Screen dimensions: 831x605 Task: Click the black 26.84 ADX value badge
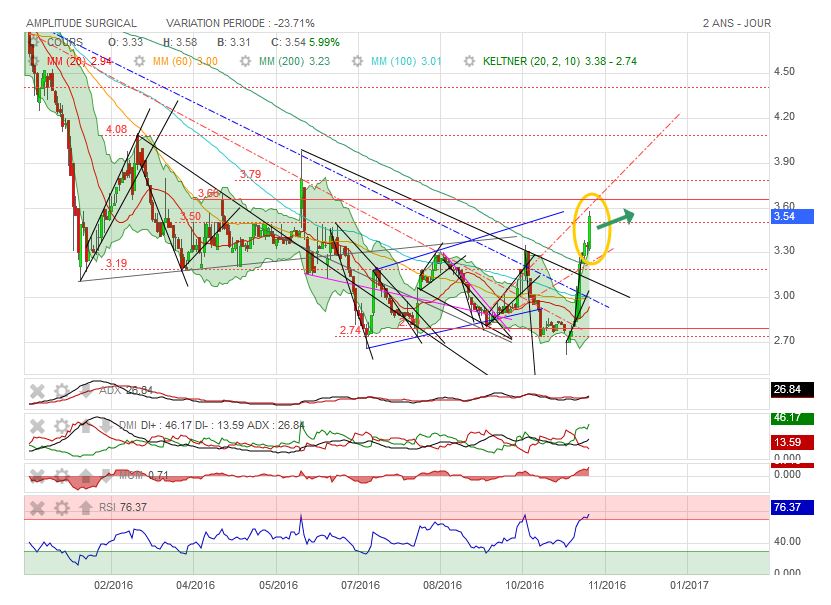tap(792, 389)
